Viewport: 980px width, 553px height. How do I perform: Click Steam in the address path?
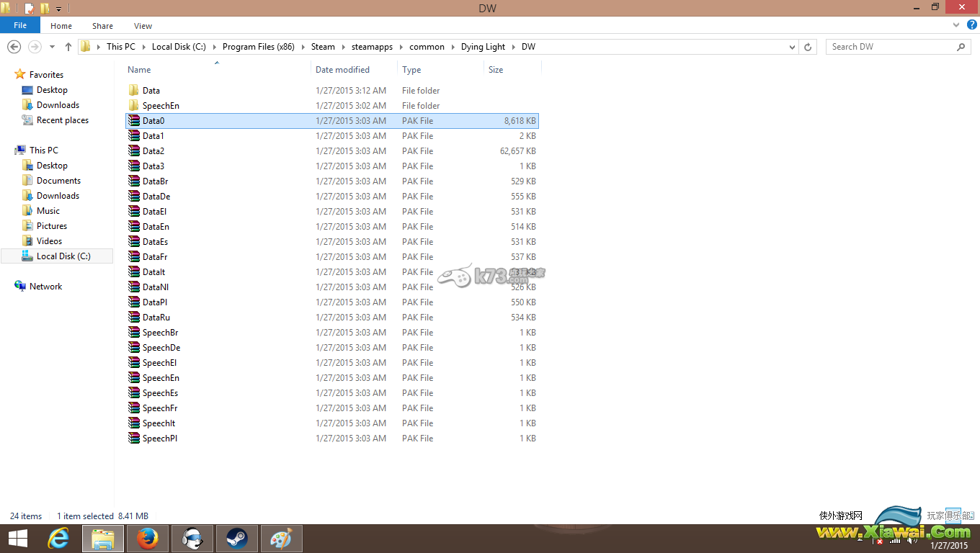coord(323,47)
